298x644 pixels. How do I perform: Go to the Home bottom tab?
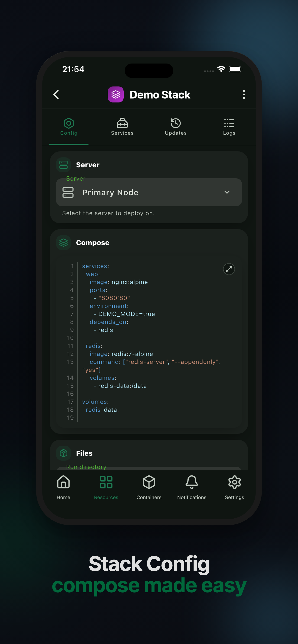coord(63,487)
